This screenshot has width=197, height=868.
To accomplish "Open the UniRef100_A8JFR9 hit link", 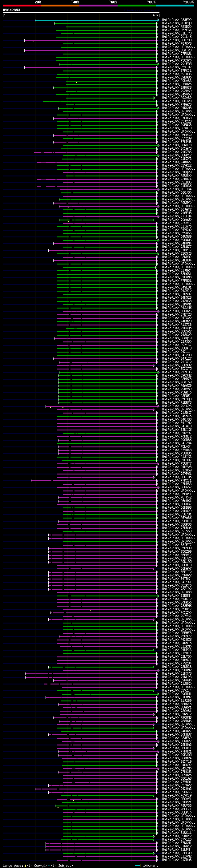I will (x=177, y=20).
